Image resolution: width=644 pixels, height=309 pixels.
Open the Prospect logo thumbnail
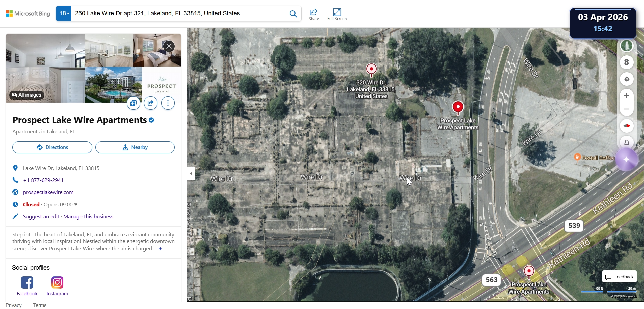pos(162,85)
